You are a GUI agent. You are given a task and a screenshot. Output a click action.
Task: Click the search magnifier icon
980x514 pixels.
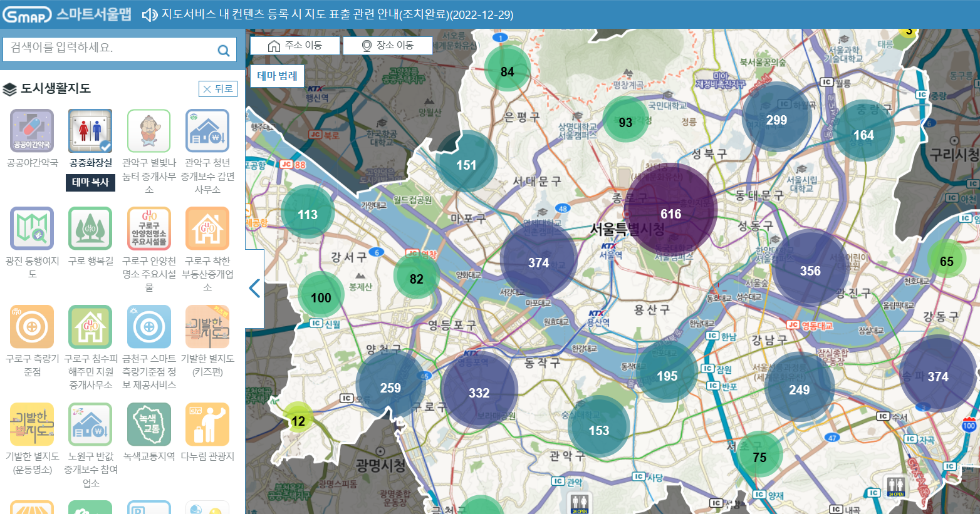[223, 50]
